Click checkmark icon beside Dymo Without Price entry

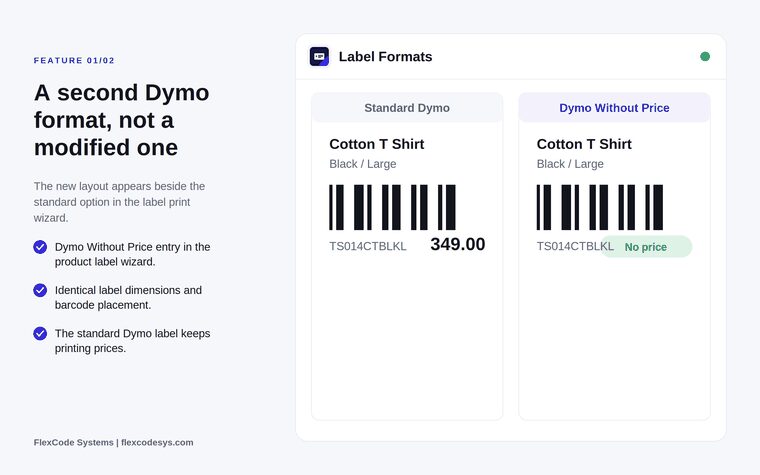click(x=40, y=247)
